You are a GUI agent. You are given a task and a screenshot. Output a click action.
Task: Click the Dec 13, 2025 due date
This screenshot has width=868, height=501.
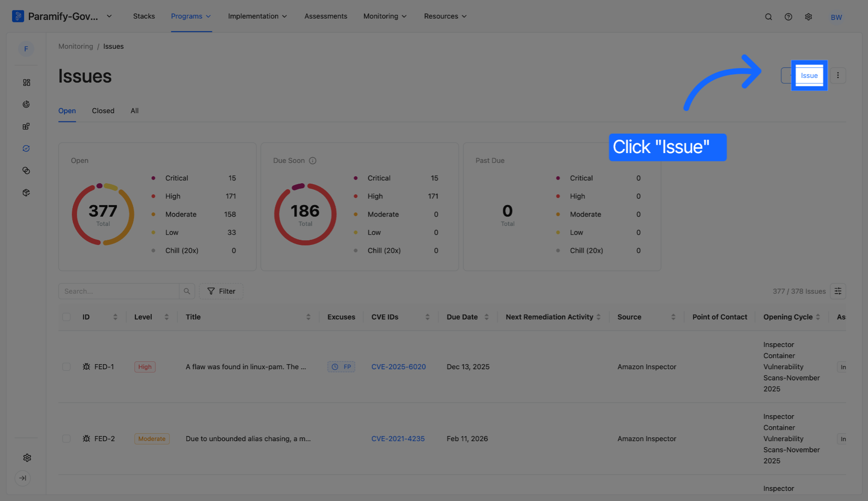point(468,366)
